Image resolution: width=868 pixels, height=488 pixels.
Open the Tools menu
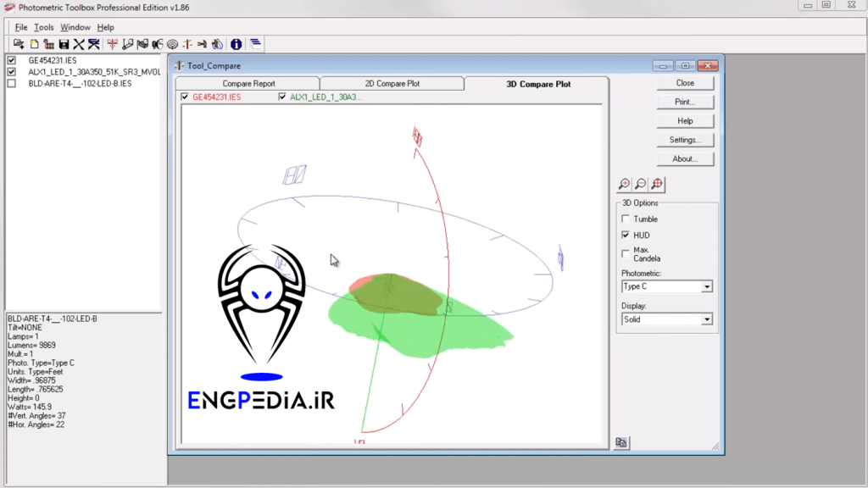[43, 27]
